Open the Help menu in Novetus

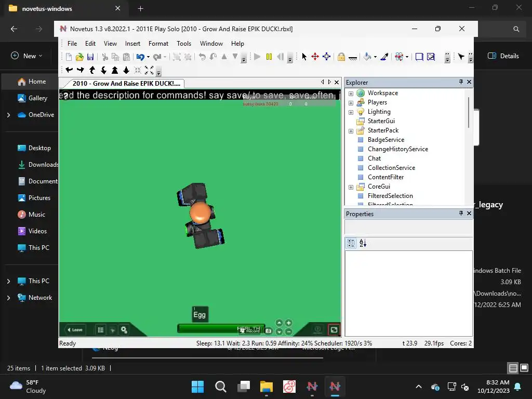tap(237, 44)
